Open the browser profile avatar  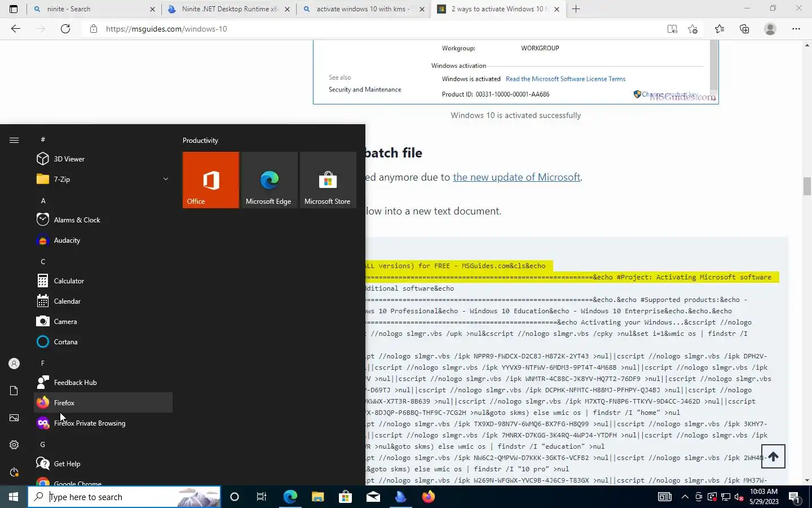tap(770, 29)
